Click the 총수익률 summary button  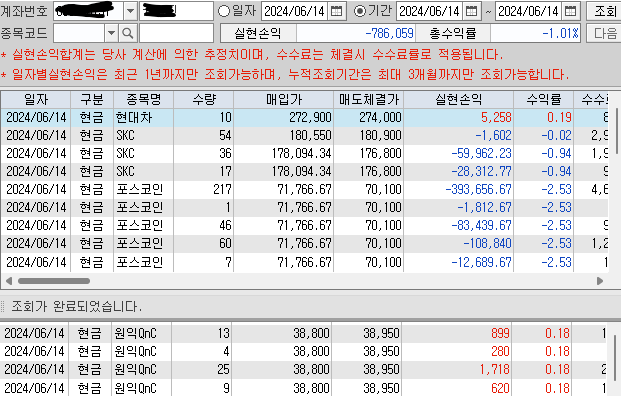click(x=453, y=33)
